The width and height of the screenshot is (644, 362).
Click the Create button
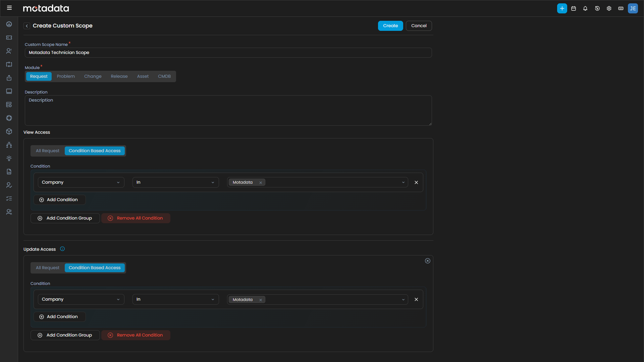click(390, 26)
